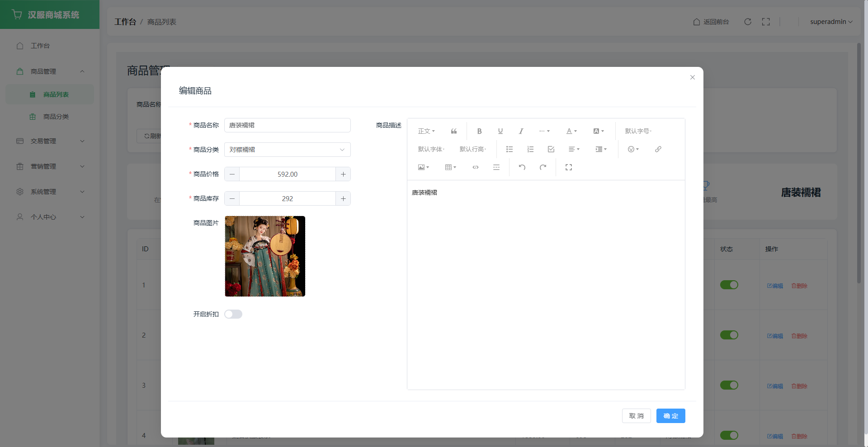Click the bold formatting icon
Viewport: 868px width, 447px height.
click(479, 131)
